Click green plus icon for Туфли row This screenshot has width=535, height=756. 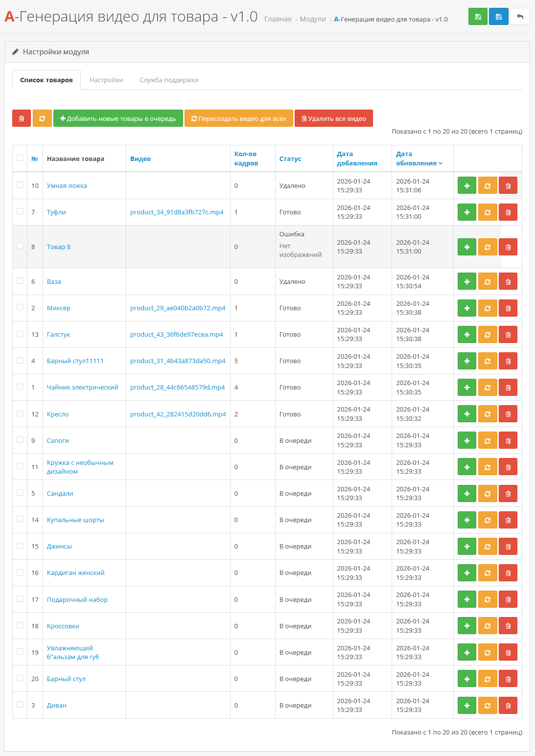(466, 212)
